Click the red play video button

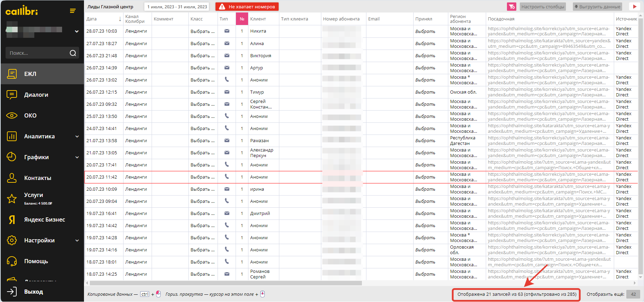pos(635,7)
